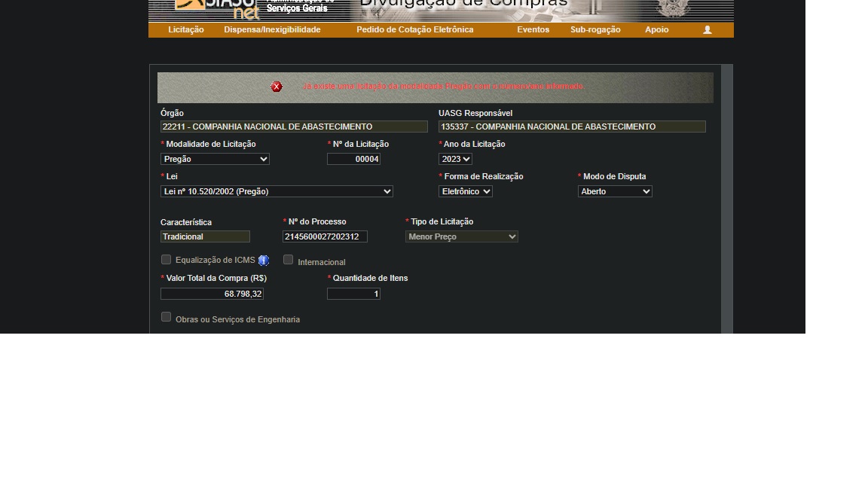Open Pedido de Cotação Eletrônica menu
Screen dimensions: 868x488
[414, 30]
